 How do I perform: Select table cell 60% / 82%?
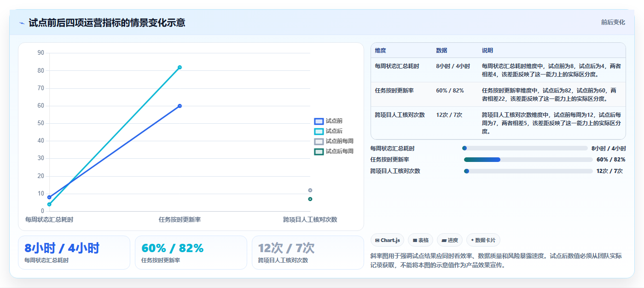(450, 91)
